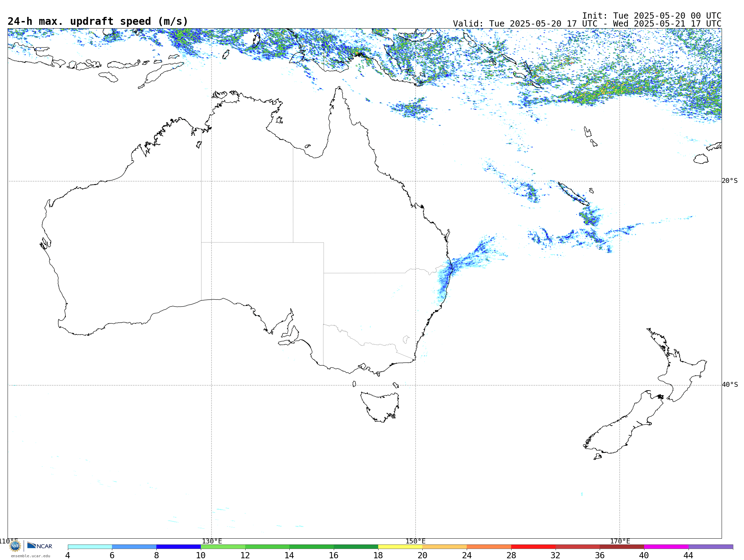Image resolution: width=744 pixels, height=560 pixels.
Task: Pick the dark blue 8–10 colorbar swatch
Action: click(x=178, y=547)
